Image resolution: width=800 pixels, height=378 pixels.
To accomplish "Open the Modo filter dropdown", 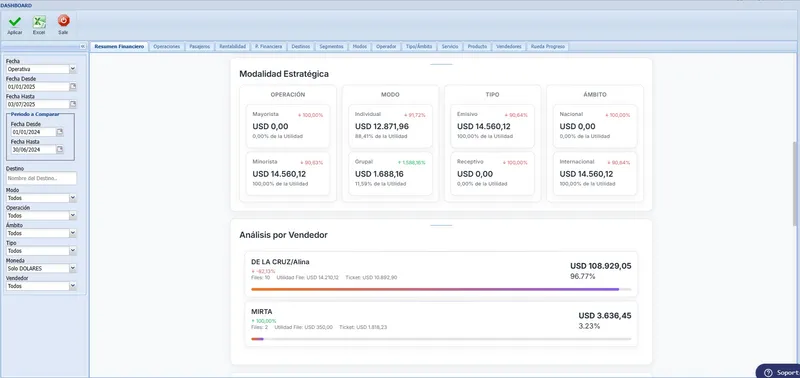I will tap(72, 198).
